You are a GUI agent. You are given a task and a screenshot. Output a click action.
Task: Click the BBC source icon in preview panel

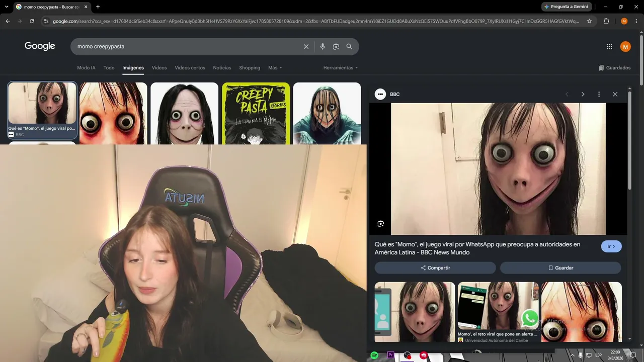click(380, 94)
